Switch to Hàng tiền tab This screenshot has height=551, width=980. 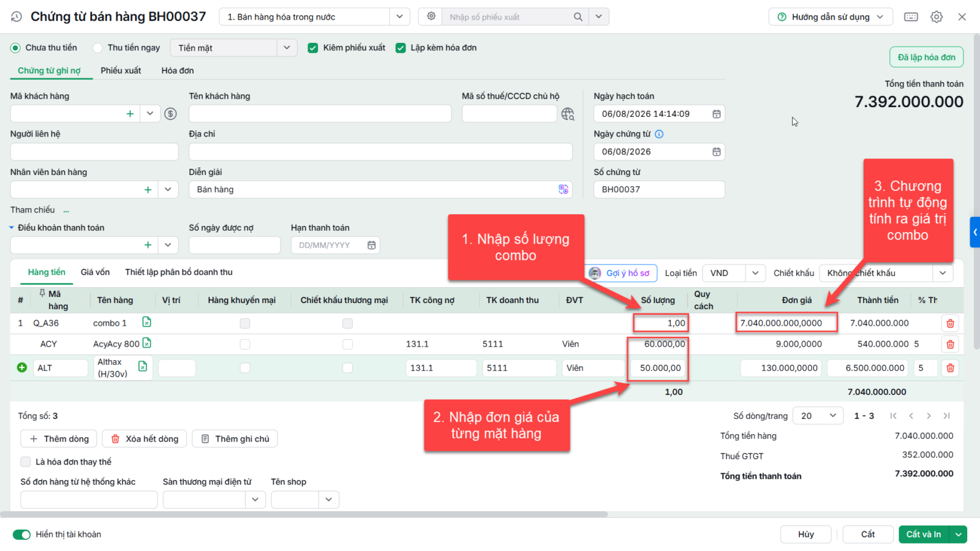pyautogui.click(x=47, y=272)
